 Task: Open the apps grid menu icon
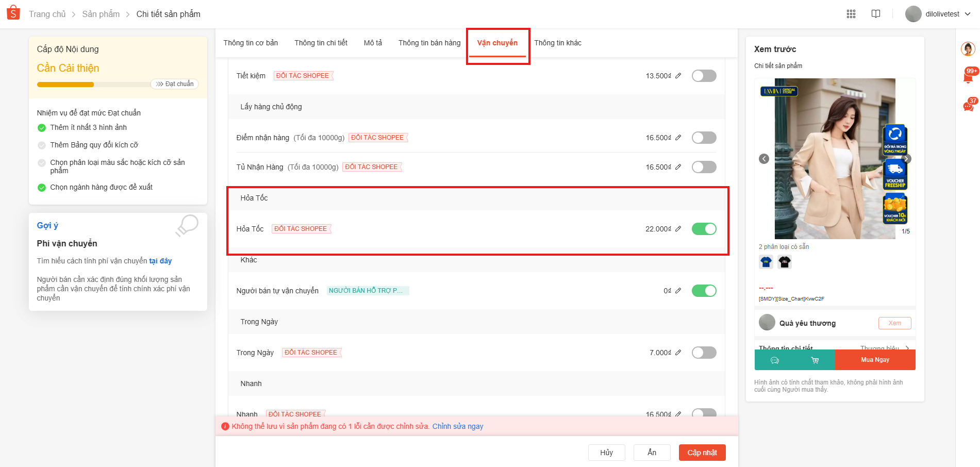(x=851, y=14)
